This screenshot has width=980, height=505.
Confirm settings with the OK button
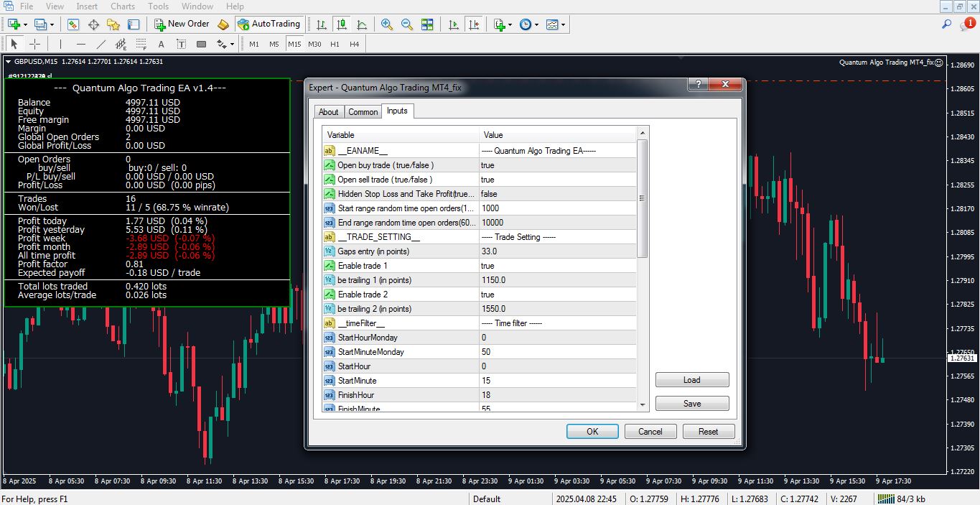pyautogui.click(x=592, y=431)
